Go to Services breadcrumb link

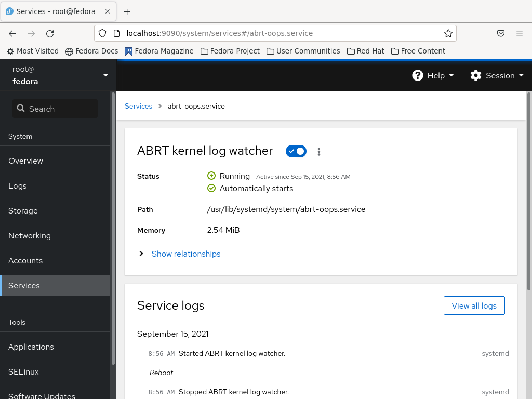pyautogui.click(x=138, y=106)
